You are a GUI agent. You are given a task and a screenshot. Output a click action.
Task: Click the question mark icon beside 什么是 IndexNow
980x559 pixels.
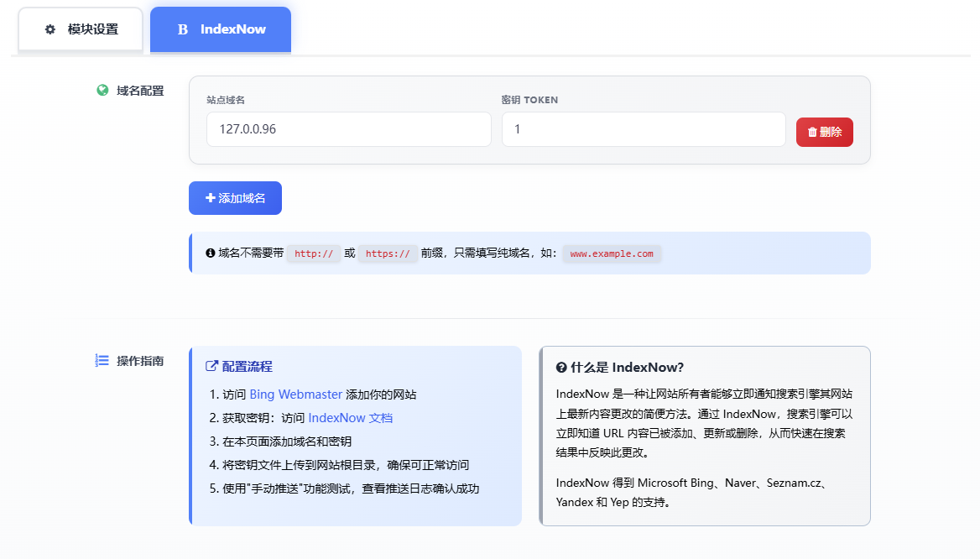pyautogui.click(x=561, y=368)
